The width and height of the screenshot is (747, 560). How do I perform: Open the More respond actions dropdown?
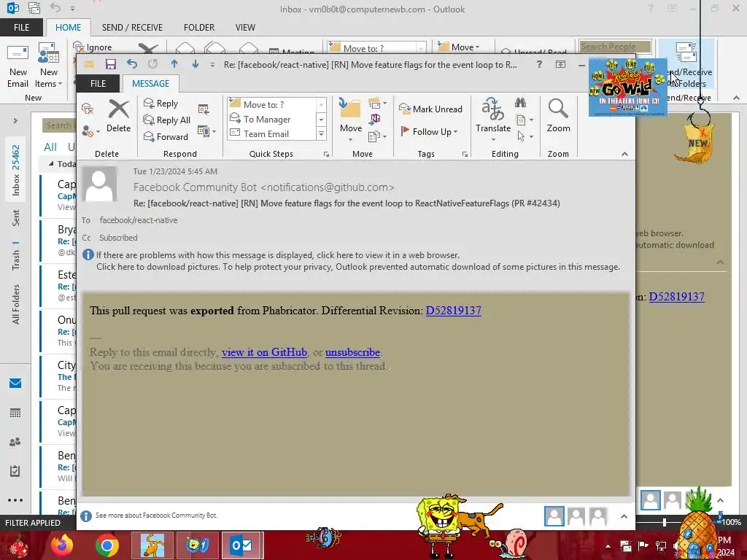click(x=206, y=131)
